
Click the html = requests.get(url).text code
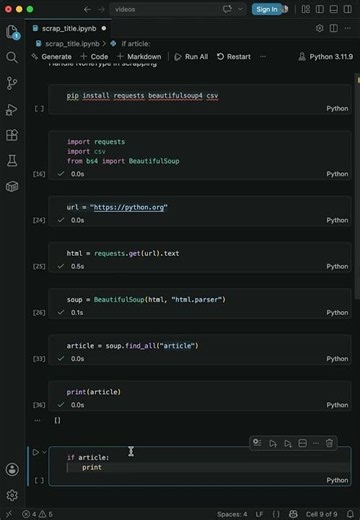[123, 253]
